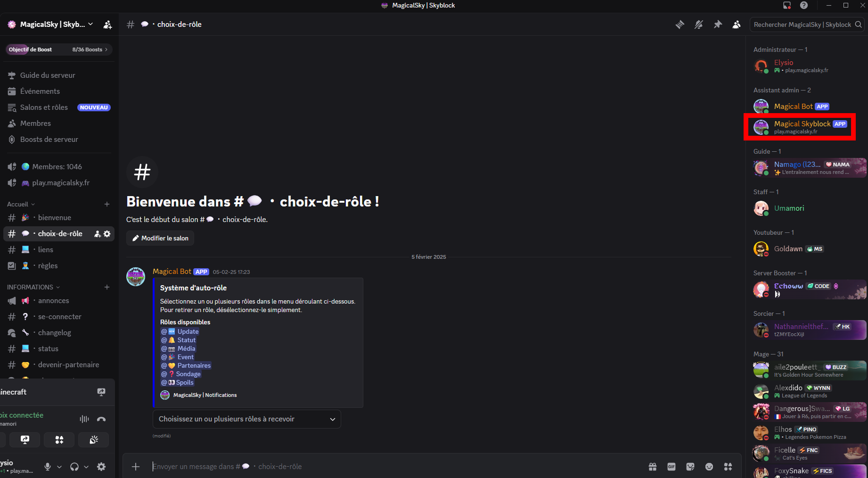The height and width of the screenshot is (478, 868).
Task: Click the Event role mention
Action: coord(178,357)
